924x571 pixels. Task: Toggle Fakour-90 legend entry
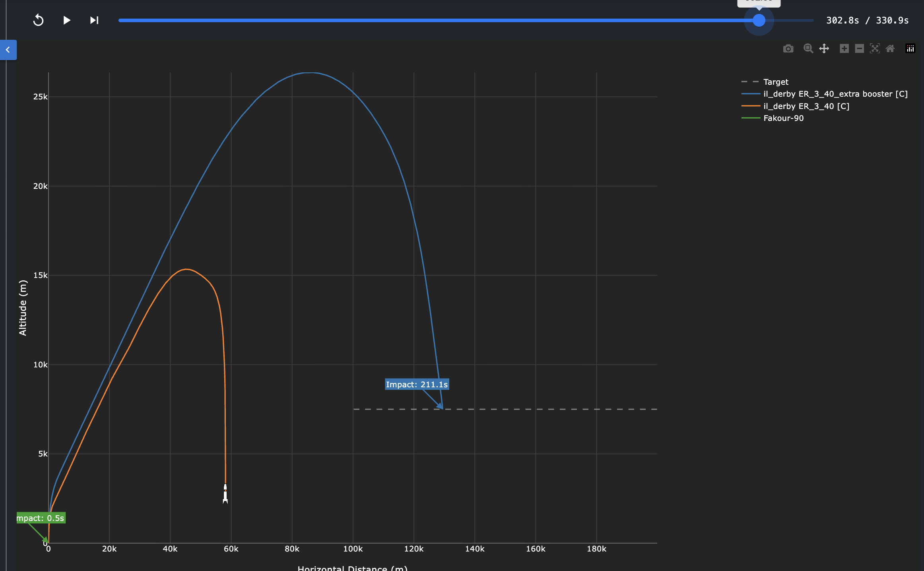[x=783, y=118]
